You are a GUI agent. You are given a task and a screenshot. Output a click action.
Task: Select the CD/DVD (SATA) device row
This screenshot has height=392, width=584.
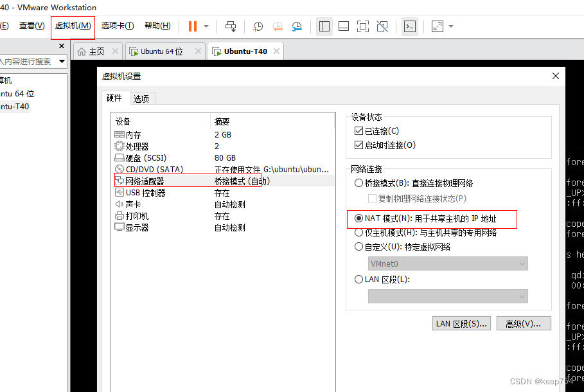click(224, 169)
